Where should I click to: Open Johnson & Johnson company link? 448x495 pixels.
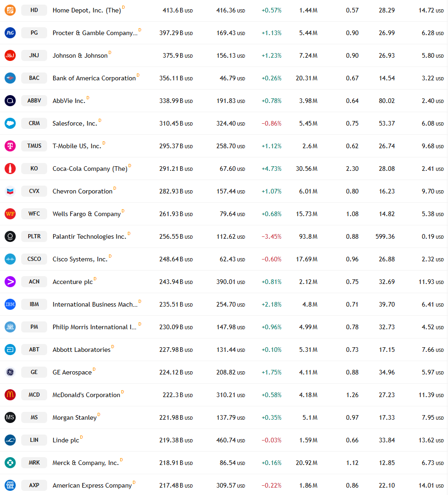click(x=80, y=55)
